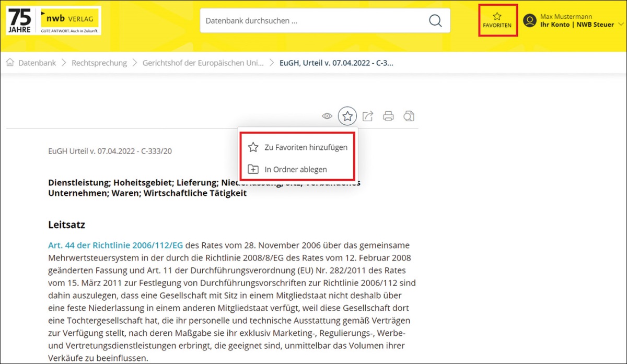This screenshot has height=364, width=627.
Task: Click 'EuGH, Urteil v. 07.04.2022' breadcrumb item
Action: (x=336, y=63)
